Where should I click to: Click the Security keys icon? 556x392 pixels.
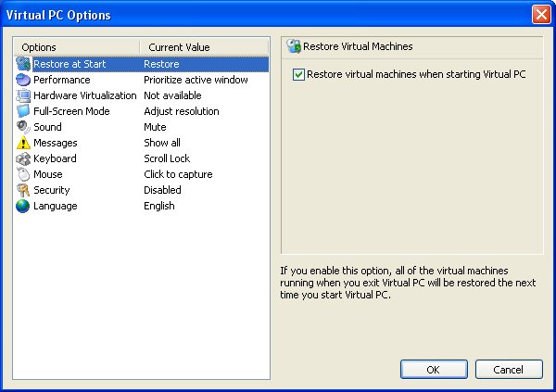point(23,190)
